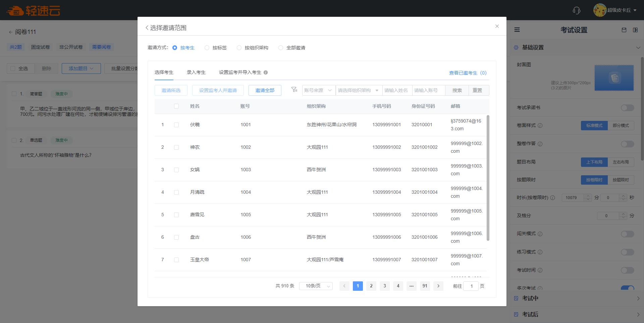Click the 邀请全部 button
This screenshot has width=644, height=323.
coord(265,90)
